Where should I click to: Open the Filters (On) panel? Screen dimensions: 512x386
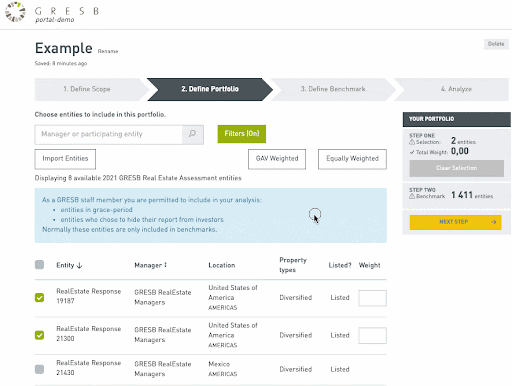242,134
